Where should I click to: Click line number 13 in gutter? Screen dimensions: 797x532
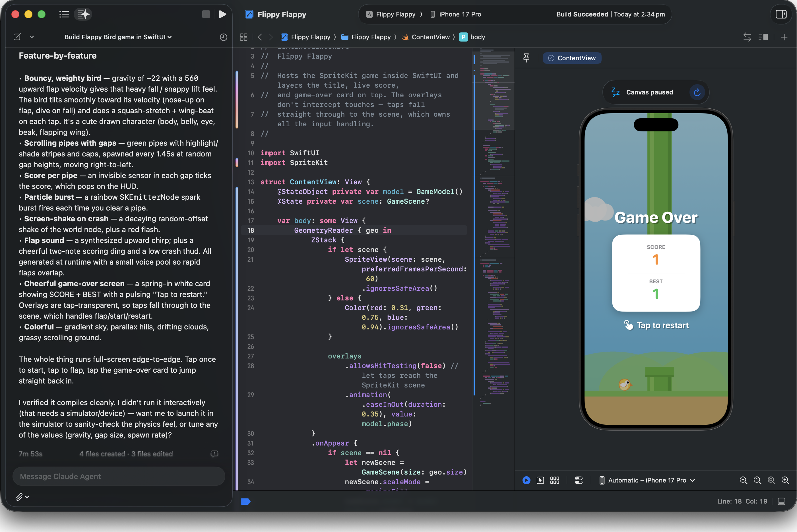click(x=250, y=182)
